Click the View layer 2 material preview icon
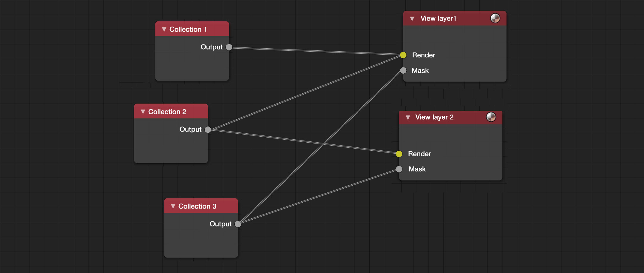The height and width of the screenshot is (273, 644). pyautogui.click(x=491, y=117)
